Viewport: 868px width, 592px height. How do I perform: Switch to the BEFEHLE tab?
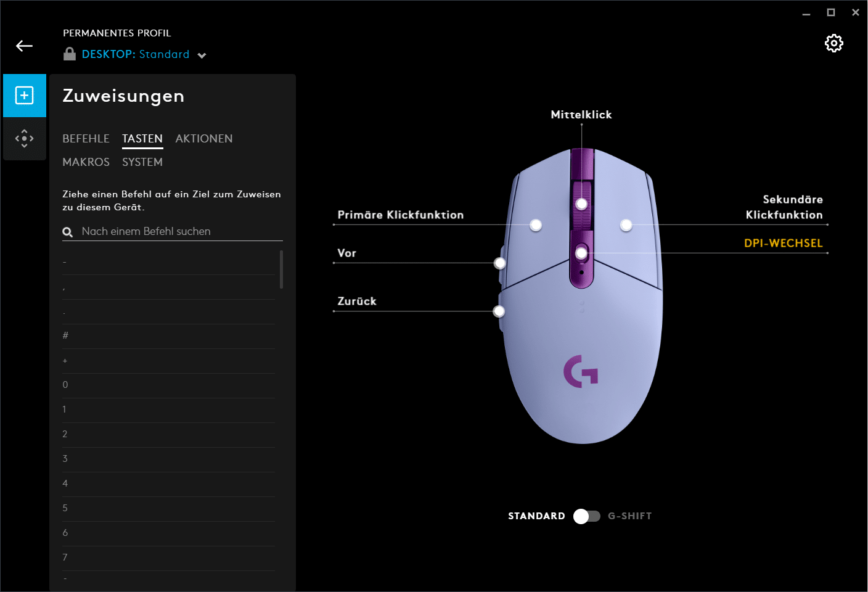[x=86, y=139]
